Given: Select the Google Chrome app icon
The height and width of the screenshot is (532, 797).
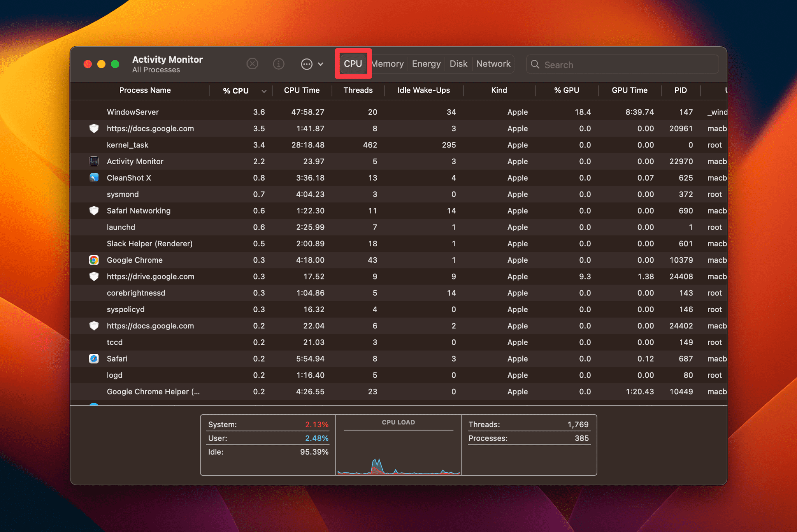Looking at the screenshot, I should click(94, 260).
